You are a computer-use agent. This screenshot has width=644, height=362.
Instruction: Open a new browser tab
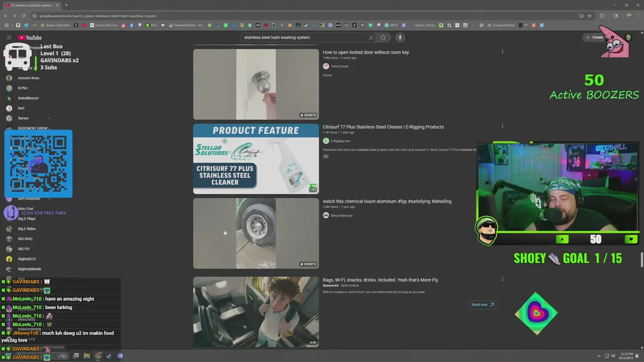pyautogui.click(x=66, y=5)
